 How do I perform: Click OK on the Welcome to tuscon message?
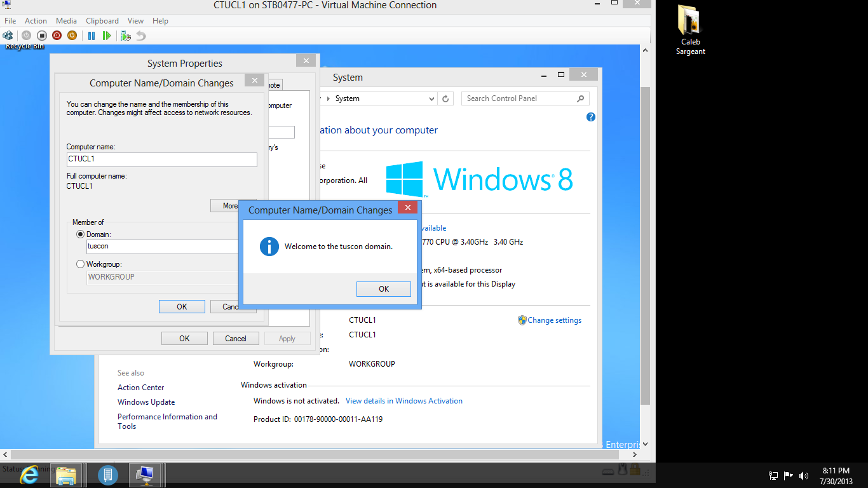pos(384,289)
